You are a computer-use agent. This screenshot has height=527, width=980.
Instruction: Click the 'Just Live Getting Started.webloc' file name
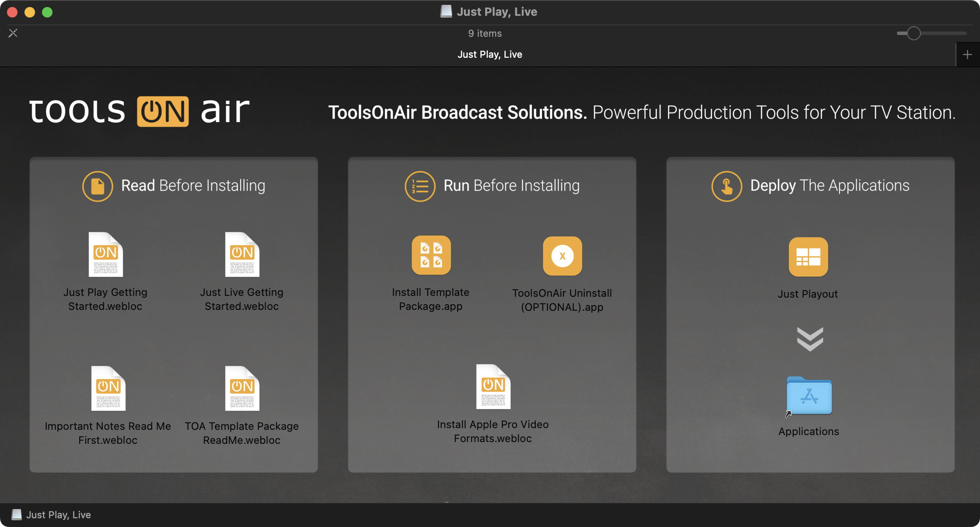[242, 299]
